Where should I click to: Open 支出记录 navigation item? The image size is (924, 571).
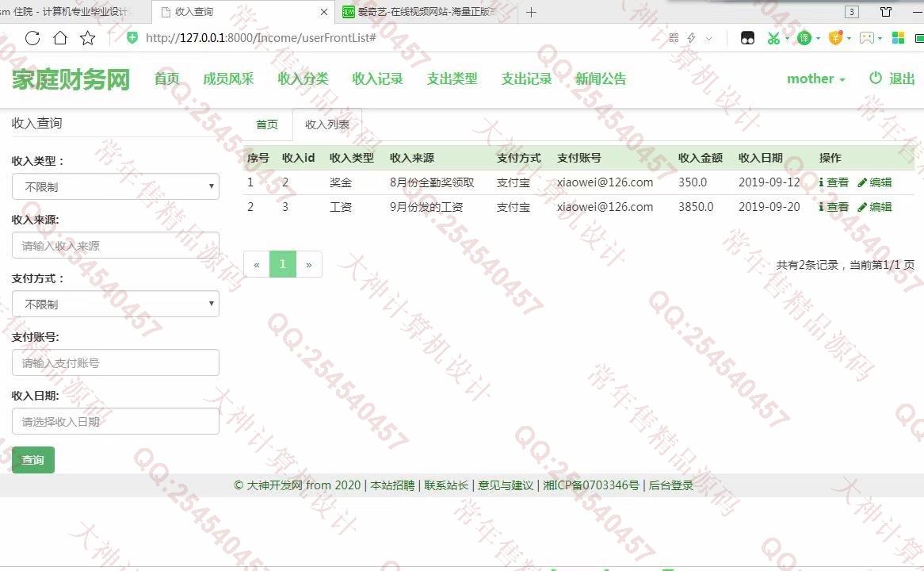(526, 79)
